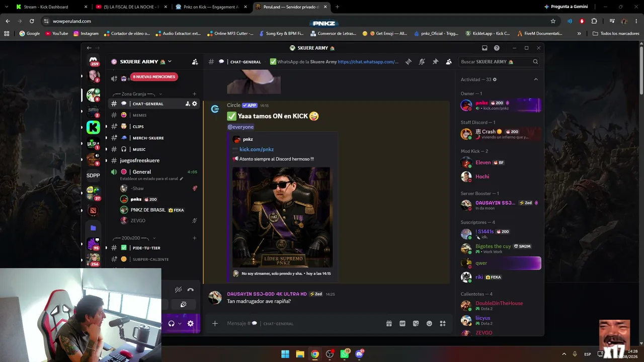Image resolution: width=644 pixels, height=362 pixels.
Task: Create invite for chat-general channel
Action: [188, 104]
